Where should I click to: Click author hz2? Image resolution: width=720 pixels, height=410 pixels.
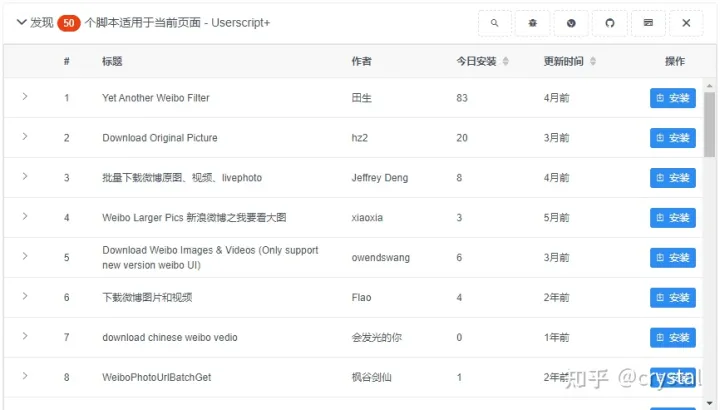tap(360, 138)
